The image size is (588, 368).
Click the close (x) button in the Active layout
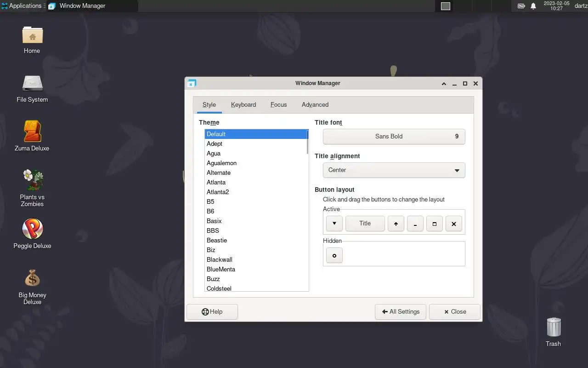coord(454,224)
